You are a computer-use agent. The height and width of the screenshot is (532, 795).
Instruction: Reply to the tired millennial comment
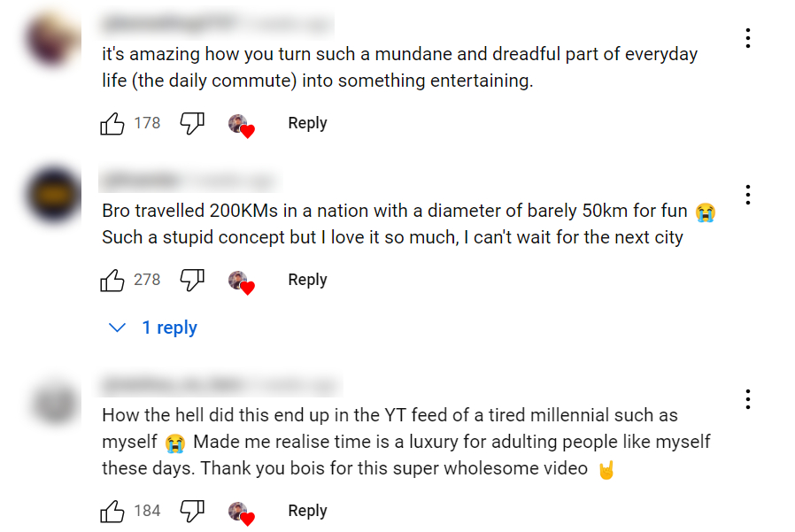click(x=307, y=512)
